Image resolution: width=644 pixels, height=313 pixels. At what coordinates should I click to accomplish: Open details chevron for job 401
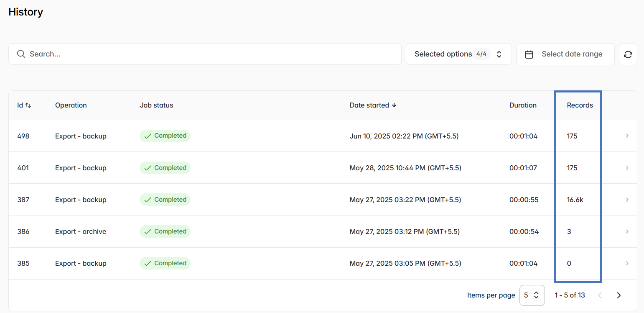click(x=627, y=168)
